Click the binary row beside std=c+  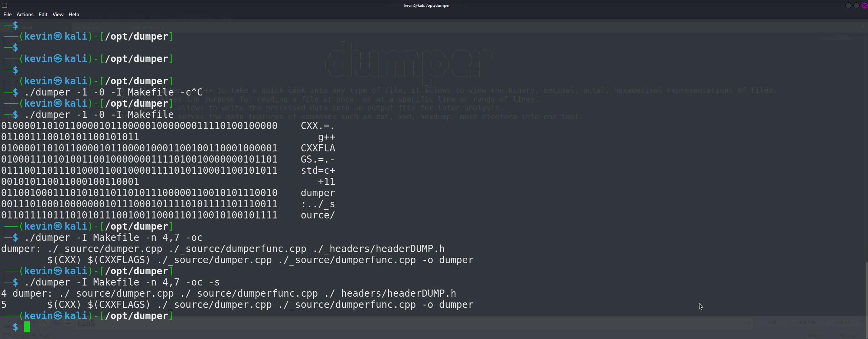click(x=139, y=171)
